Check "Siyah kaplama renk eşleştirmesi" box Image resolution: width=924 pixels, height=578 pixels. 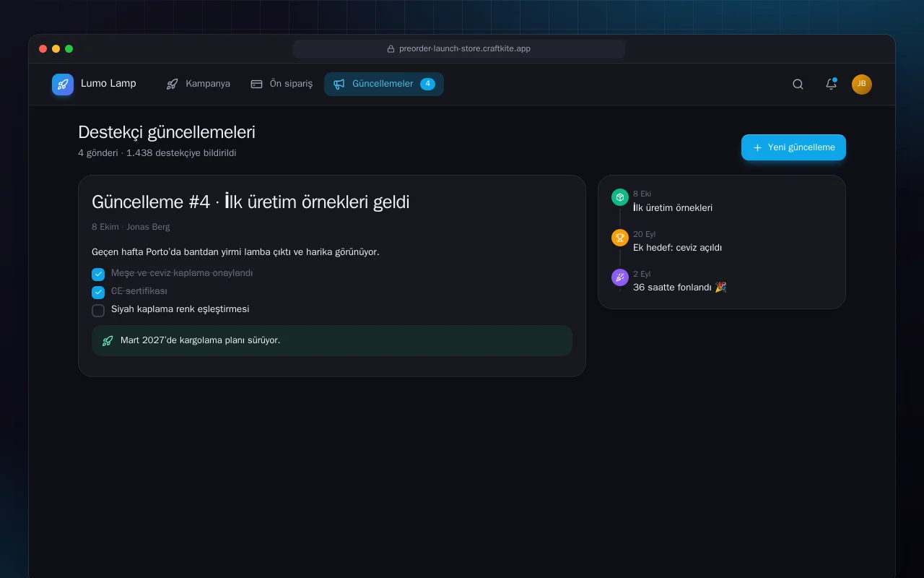pos(98,311)
